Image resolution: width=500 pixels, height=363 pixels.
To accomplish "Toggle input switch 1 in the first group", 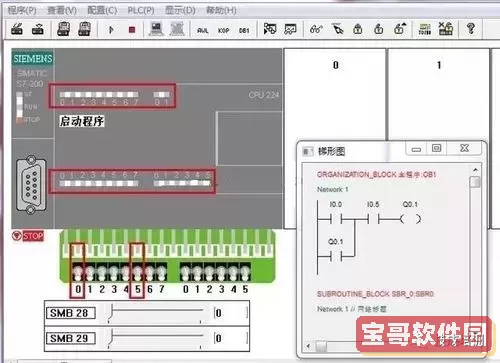I will [90, 272].
